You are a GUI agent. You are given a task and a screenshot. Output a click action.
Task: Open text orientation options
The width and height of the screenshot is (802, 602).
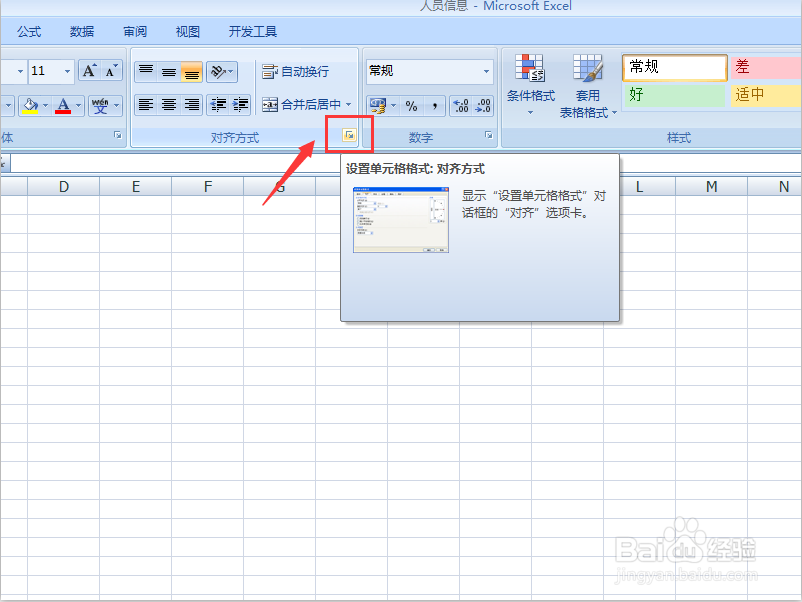click(x=222, y=72)
